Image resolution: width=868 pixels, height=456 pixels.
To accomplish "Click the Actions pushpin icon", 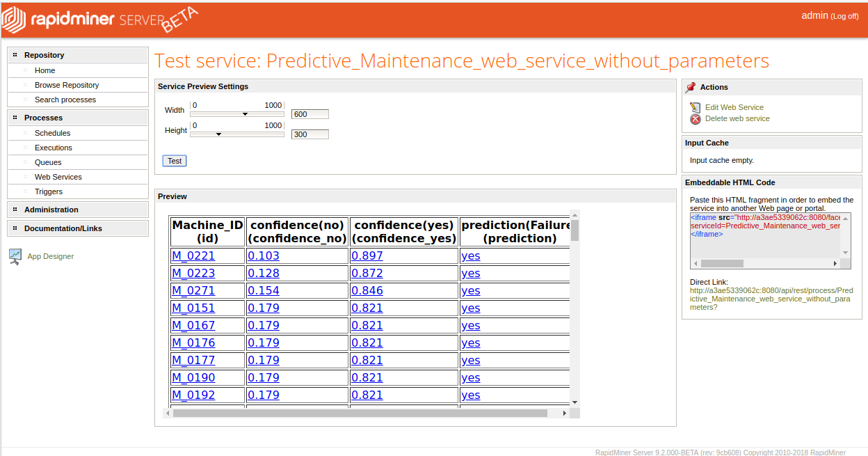I will [x=691, y=87].
